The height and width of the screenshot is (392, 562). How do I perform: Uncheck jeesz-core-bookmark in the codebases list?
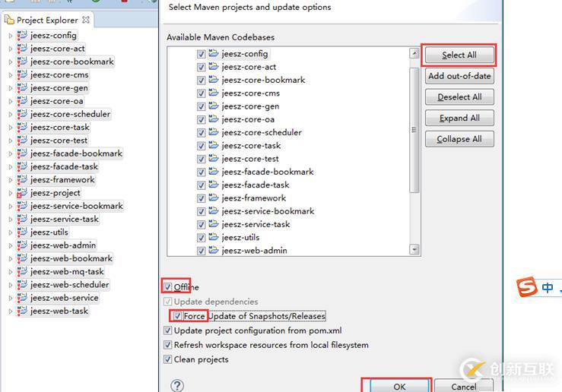click(201, 81)
